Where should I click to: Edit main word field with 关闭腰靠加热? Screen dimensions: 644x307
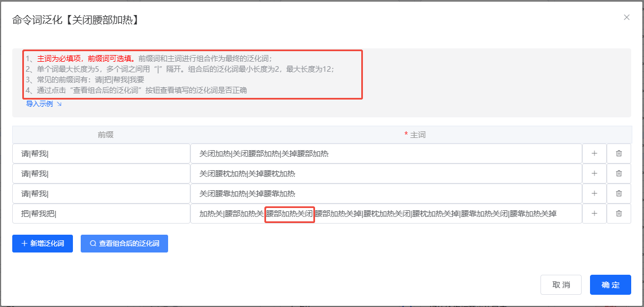pyautogui.click(x=386, y=194)
